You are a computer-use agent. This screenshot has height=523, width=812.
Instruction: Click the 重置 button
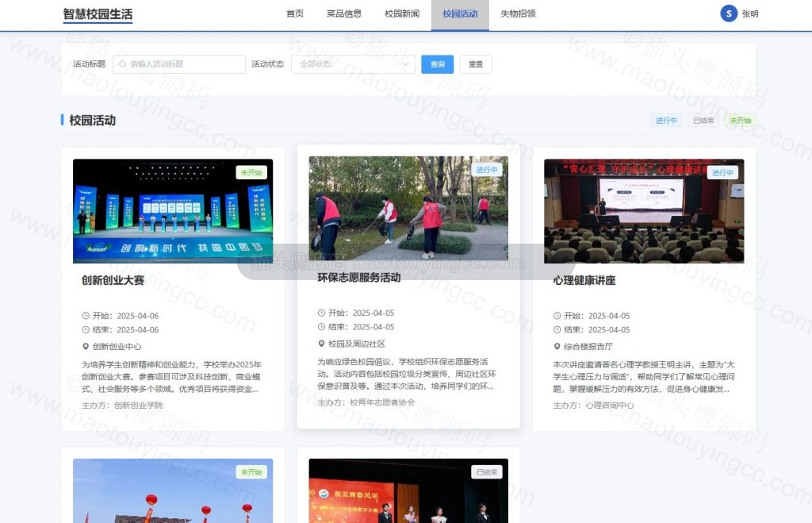[x=476, y=64]
